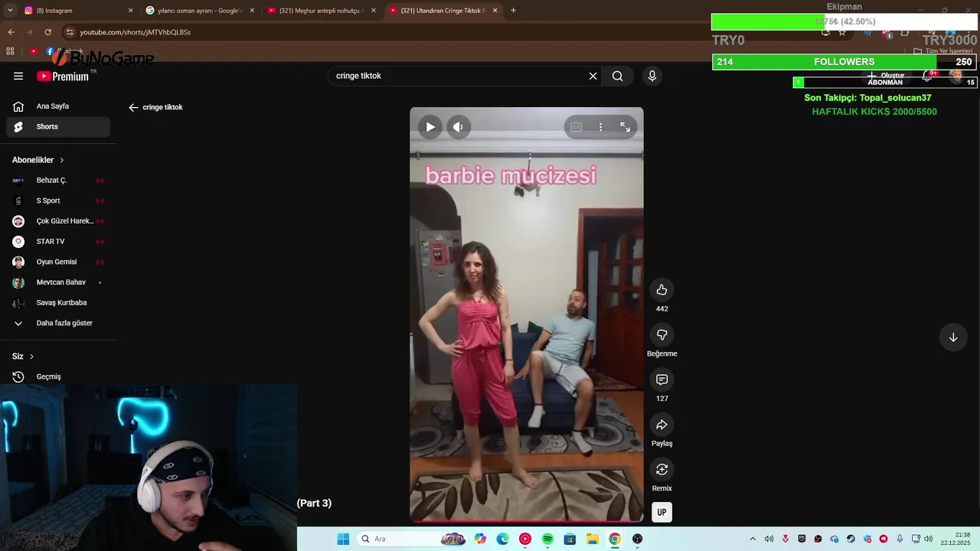
Task: Enter fullscreen on the Short
Action: (x=626, y=127)
